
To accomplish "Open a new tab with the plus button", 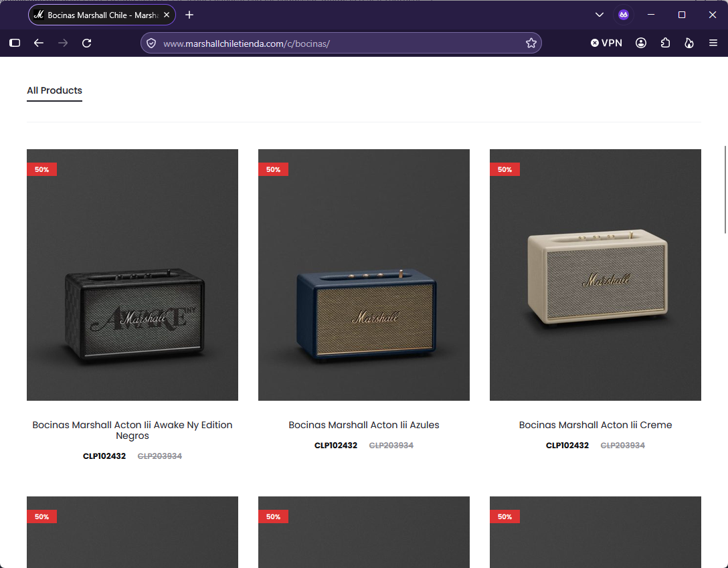I will [189, 15].
